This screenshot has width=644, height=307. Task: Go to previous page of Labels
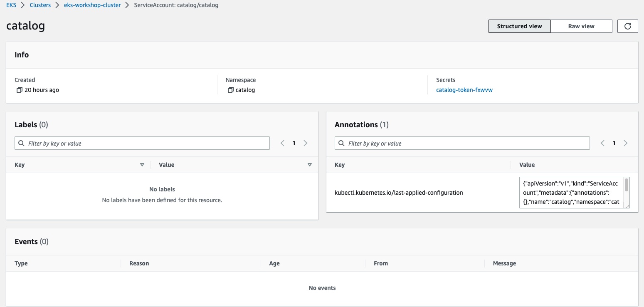282,143
